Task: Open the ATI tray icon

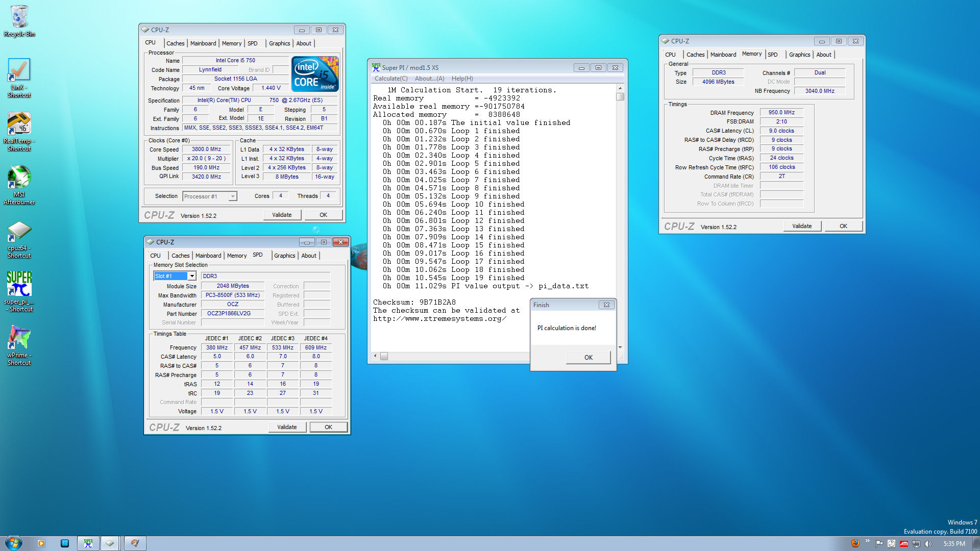Action: pos(904,543)
